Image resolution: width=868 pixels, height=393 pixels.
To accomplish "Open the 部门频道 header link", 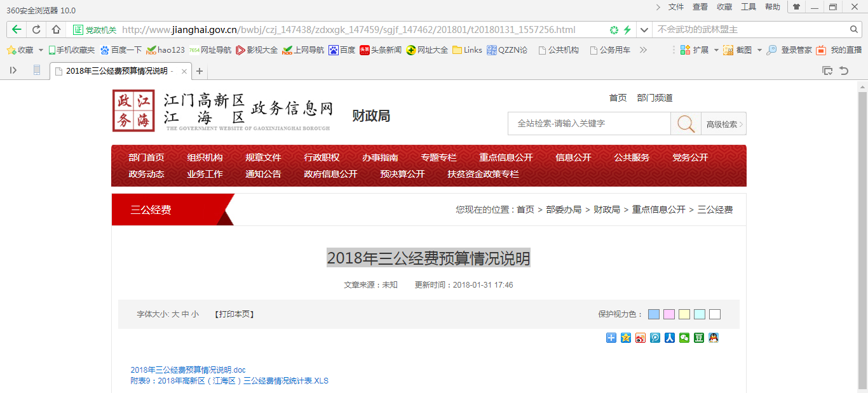I will [654, 98].
